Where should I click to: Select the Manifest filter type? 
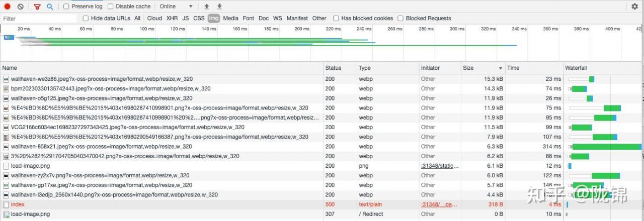pyautogui.click(x=297, y=18)
